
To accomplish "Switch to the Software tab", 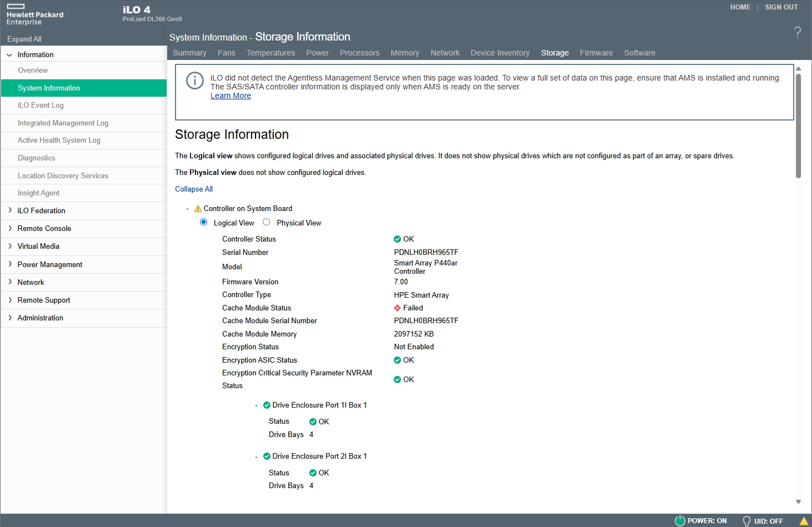I will click(640, 53).
